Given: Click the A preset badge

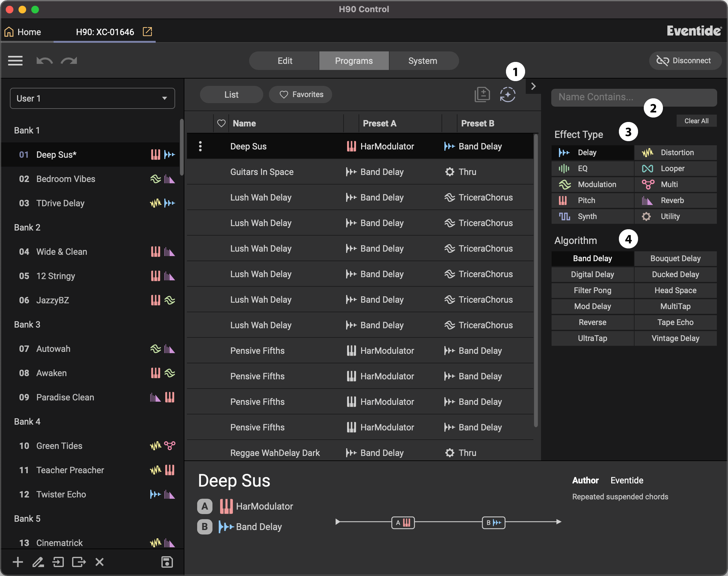Looking at the screenshot, I should click(x=204, y=506).
